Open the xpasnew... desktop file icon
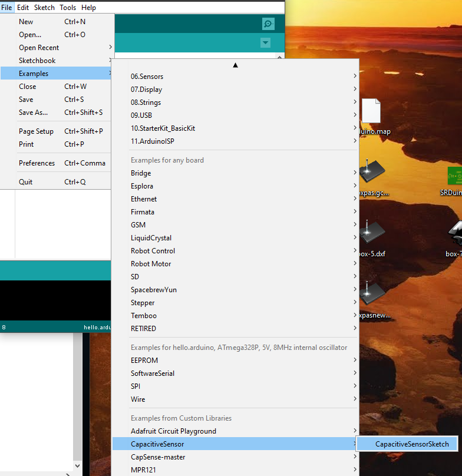The height and width of the screenshot is (476, 462). pos(371,293)
